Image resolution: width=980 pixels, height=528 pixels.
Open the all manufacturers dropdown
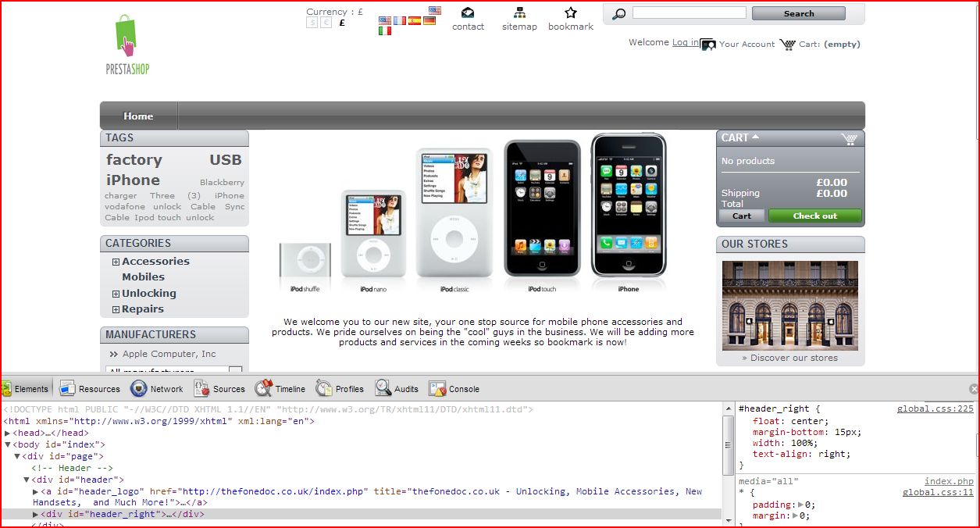point(174,370)
